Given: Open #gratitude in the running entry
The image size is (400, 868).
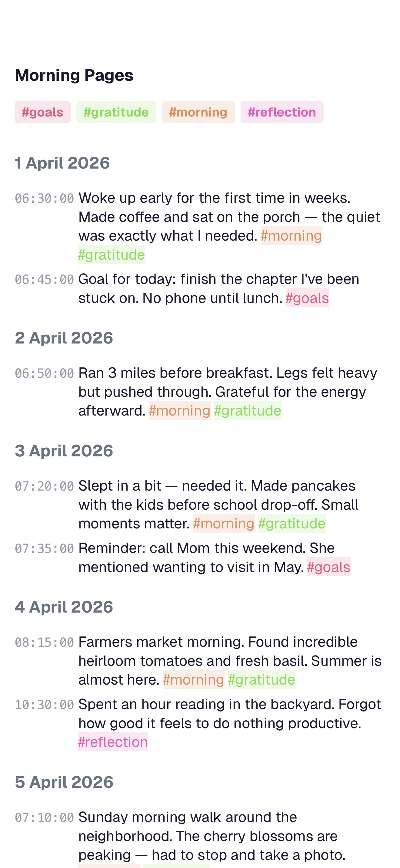Looking at the screenshot, I should 248,410.
